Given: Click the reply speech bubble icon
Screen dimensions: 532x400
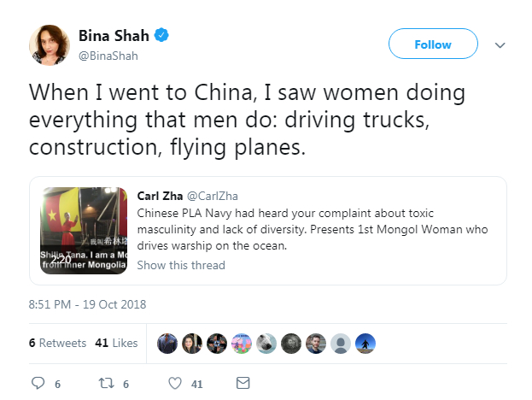Looking at the screenshot, I should [x=38, y=384].
